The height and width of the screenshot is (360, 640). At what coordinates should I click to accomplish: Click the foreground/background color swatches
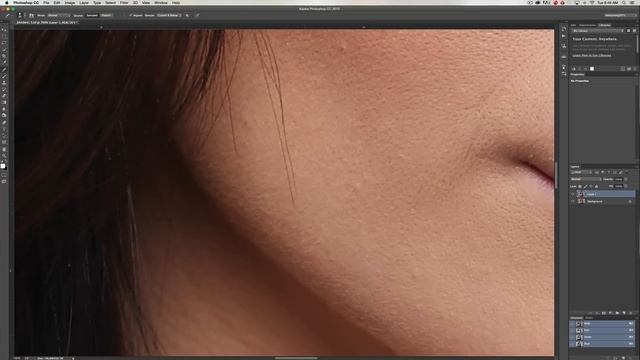3,166
